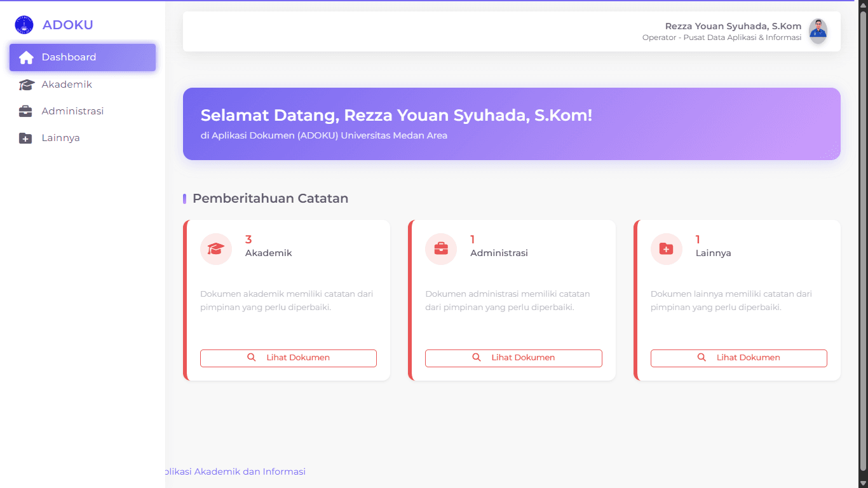This screenshot has height=488, width=868.
Task: Click the Akademik dan Informasi footer link
Action: pos(236,471)
